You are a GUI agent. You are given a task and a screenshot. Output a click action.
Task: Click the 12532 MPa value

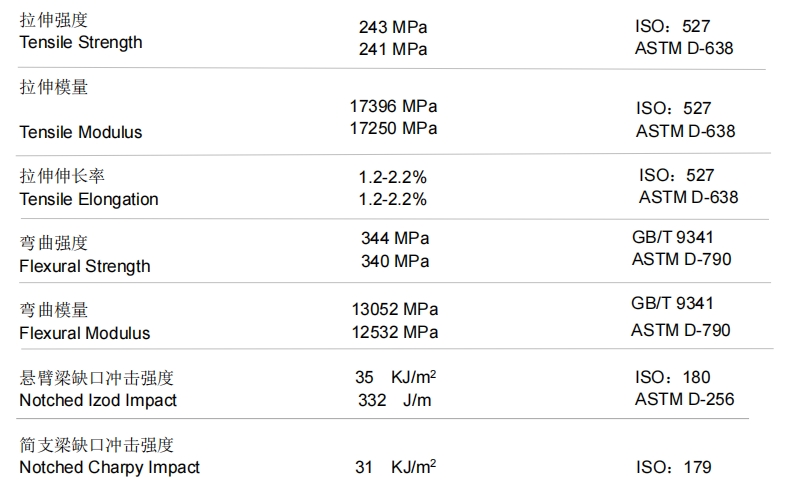point(395,332)
